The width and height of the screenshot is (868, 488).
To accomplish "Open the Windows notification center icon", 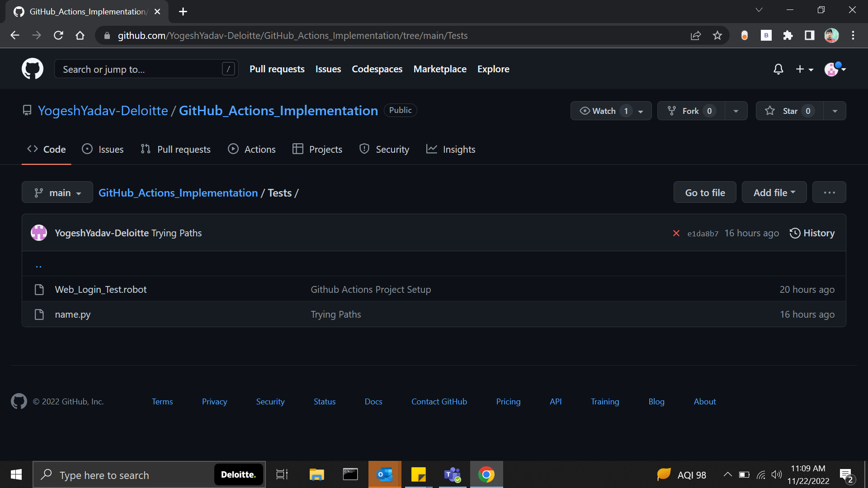I will [847, 475].
